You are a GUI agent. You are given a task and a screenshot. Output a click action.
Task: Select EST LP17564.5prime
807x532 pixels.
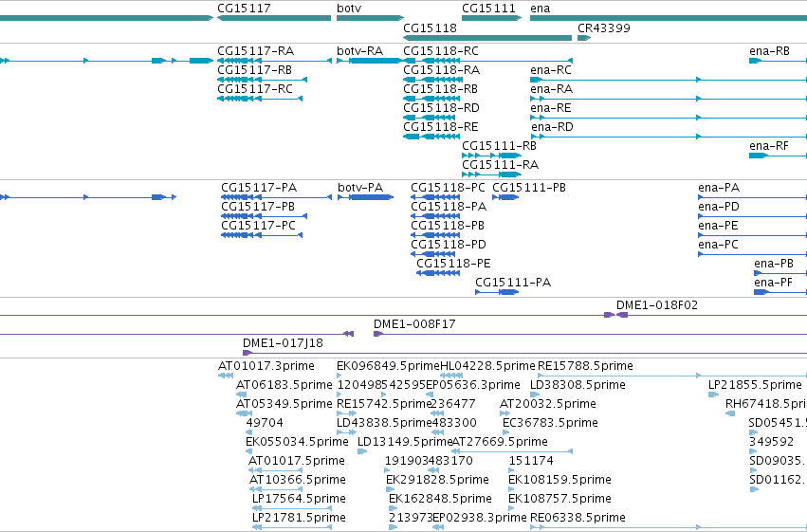(x=299, y=500)
